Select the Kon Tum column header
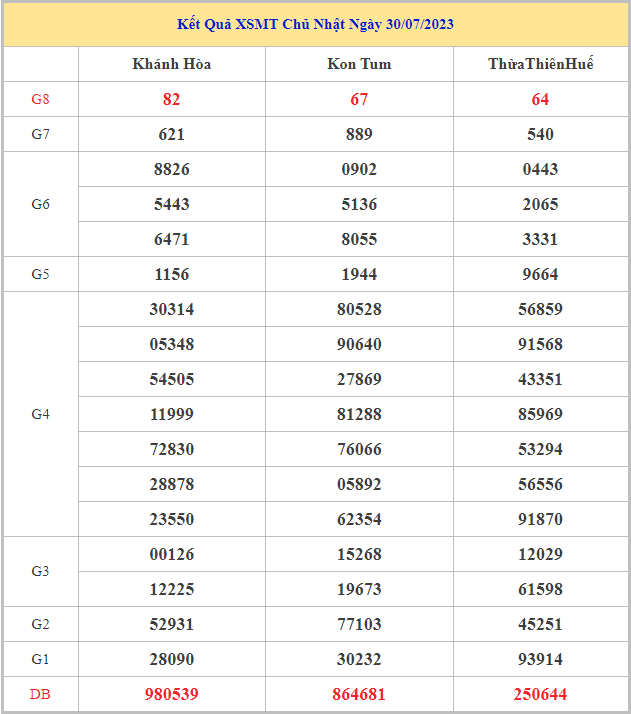This screenshot has width=631, height=714. click(359, 64)
